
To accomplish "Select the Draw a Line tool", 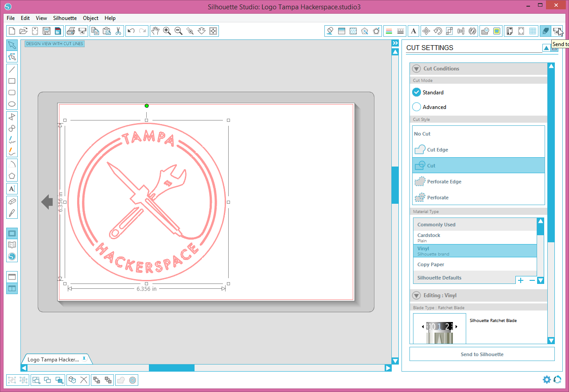I will 12,69.
